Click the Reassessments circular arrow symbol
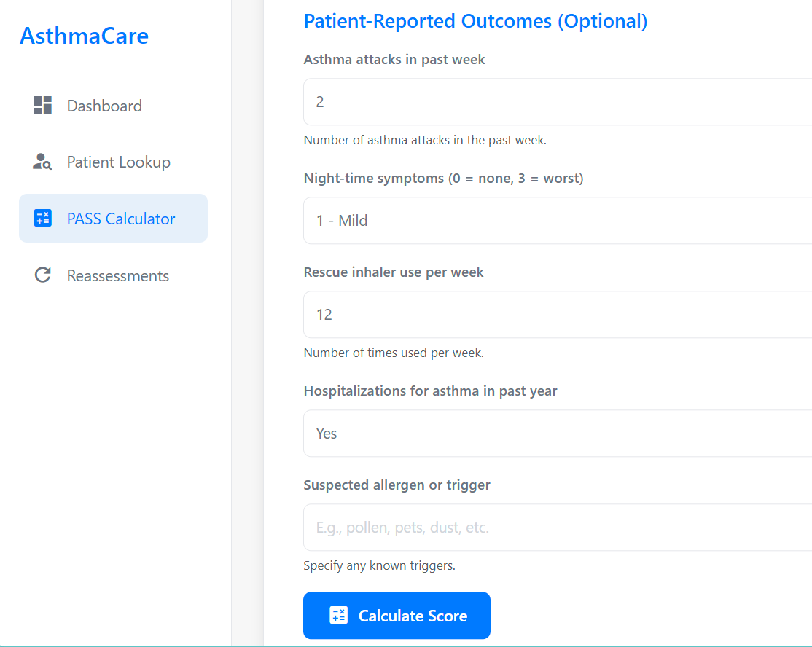812x647 pixels. point(42,274)
